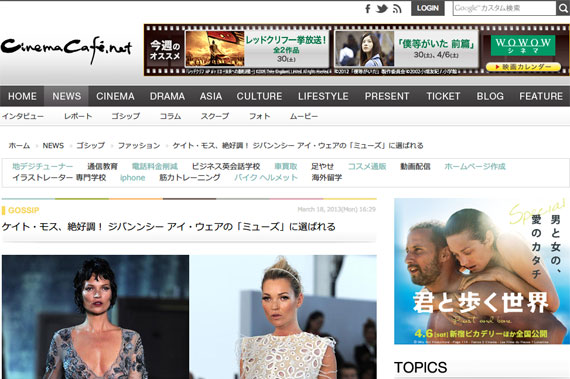Click the 映画カレンダー yellow button

pos(523,67)
